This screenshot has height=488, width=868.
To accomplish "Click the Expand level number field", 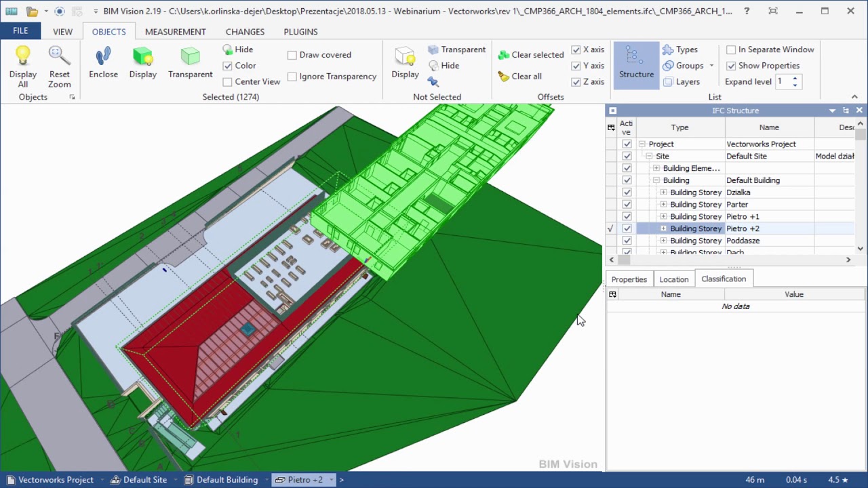I will click(783, 82).
